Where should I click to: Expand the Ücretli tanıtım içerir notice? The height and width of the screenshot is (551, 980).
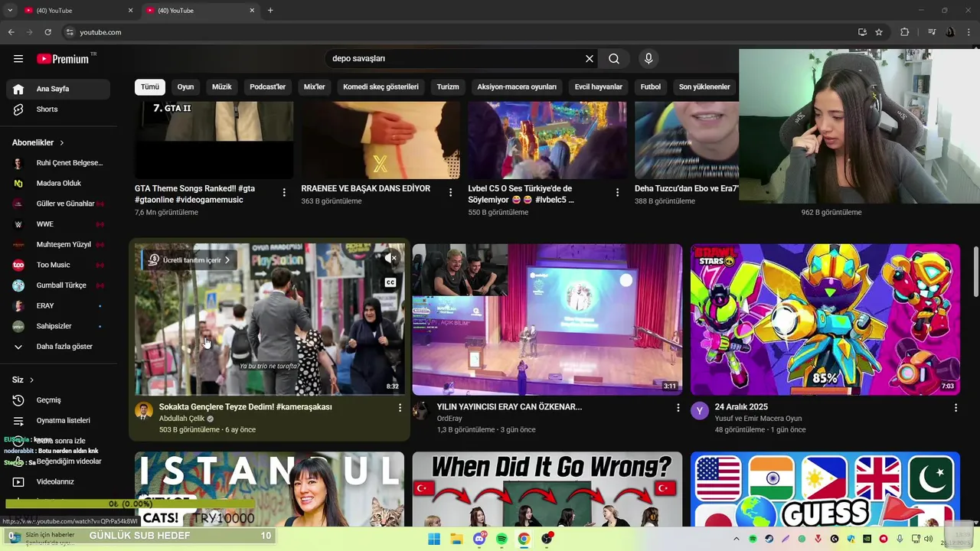(189, 260)
